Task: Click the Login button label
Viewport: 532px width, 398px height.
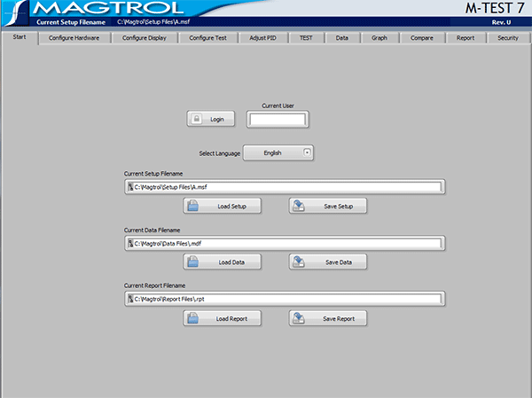Action: [x=217, y=119]
